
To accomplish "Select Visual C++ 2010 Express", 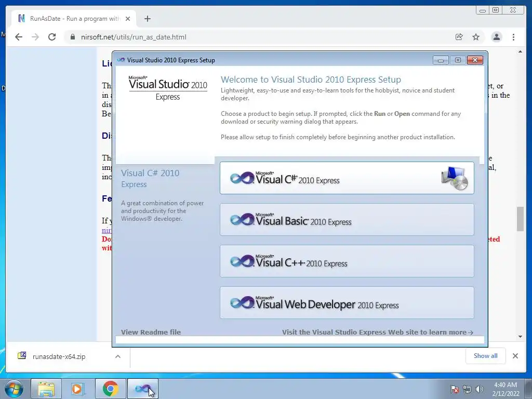I will [347, 261].
